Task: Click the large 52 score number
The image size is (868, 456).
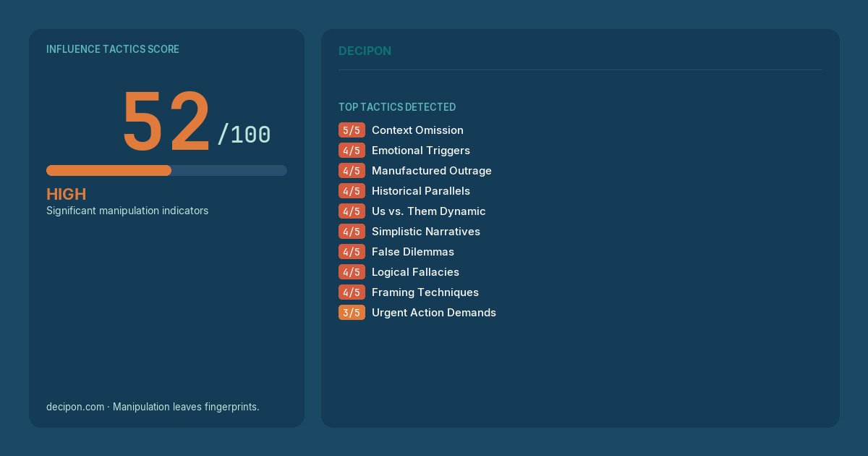Action: click(166, 122)
